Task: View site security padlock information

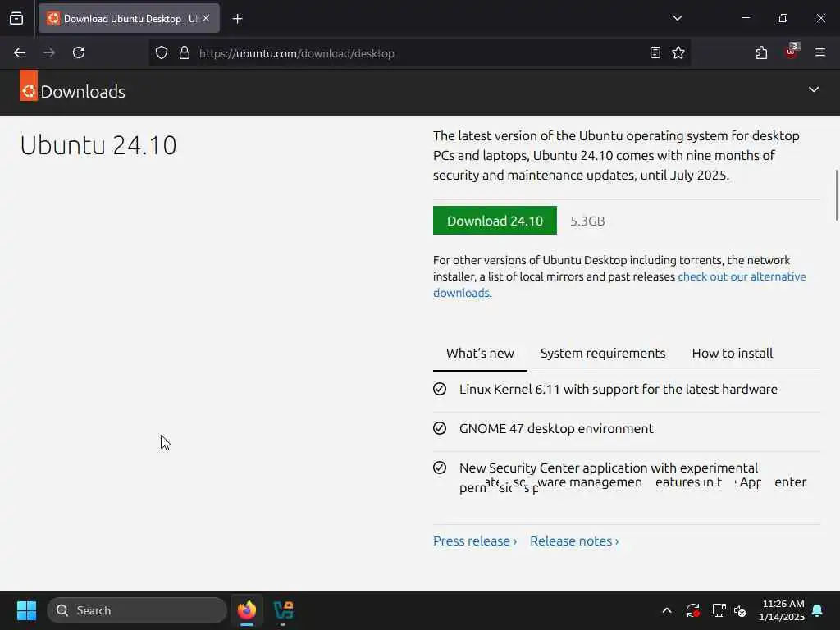Action: pos(185,52)
